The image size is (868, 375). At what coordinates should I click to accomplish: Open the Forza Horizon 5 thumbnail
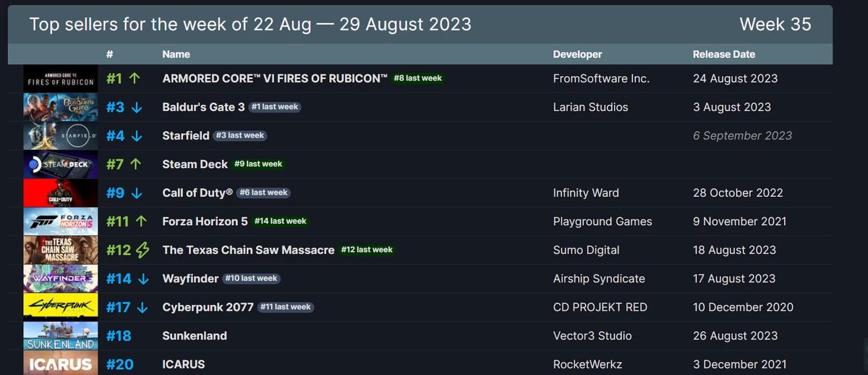59,222
